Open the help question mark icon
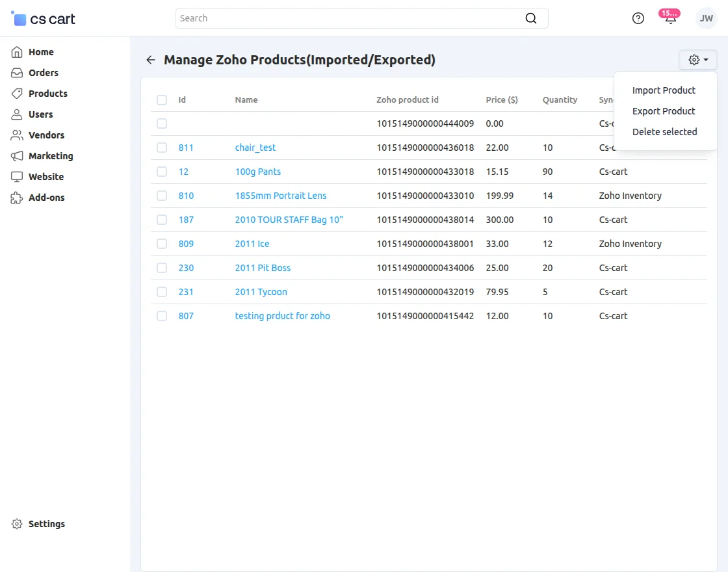The width and height of the screenshot is (728, 572). coord(638,18)
